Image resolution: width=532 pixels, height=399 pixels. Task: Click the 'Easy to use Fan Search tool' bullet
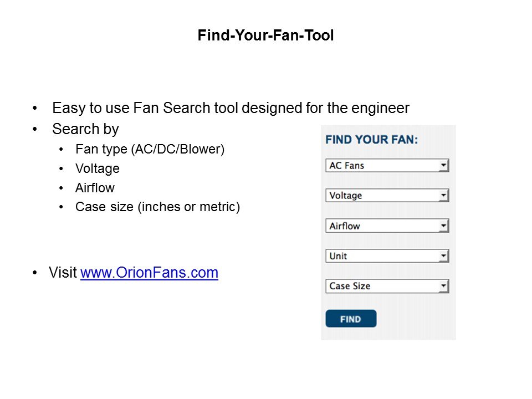[231, 108]
